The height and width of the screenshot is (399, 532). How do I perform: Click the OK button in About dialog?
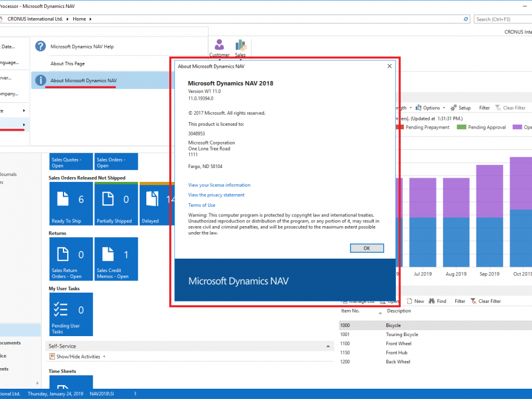367,248
